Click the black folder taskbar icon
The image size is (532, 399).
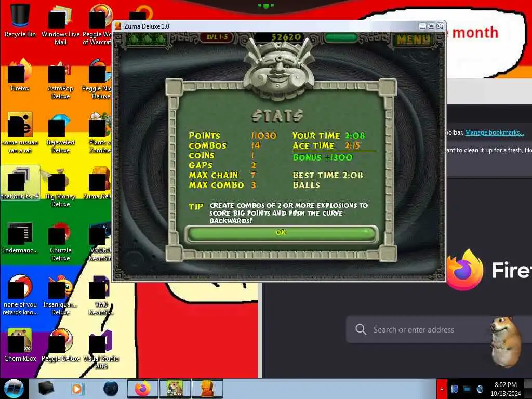click(46, 389)
